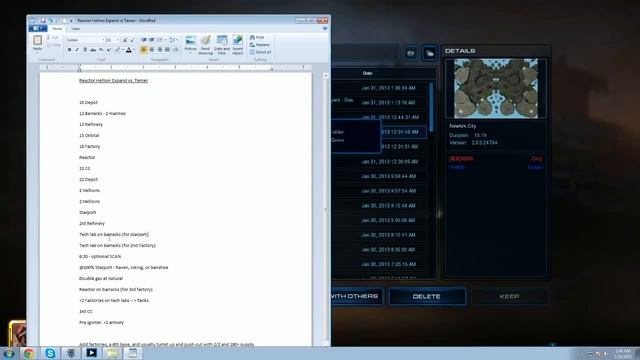
Task: Click the bullet list button
Action: [x=159, y=40]
